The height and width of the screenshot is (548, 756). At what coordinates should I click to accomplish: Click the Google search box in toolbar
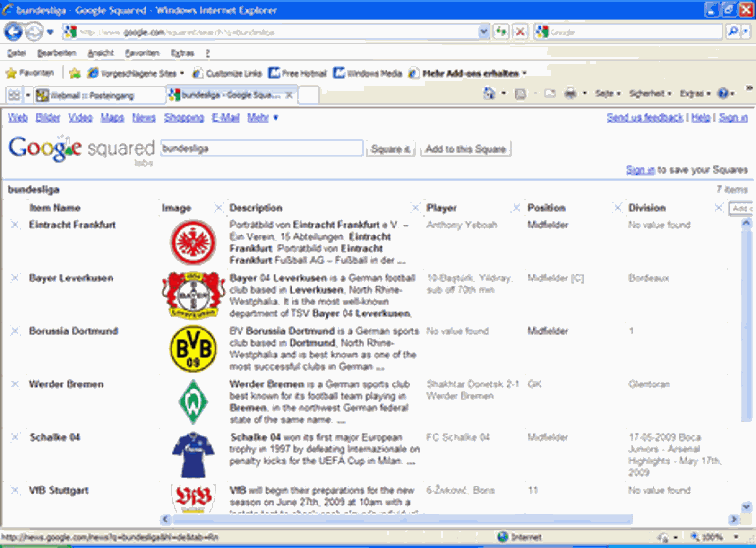(x=635, y=32)
